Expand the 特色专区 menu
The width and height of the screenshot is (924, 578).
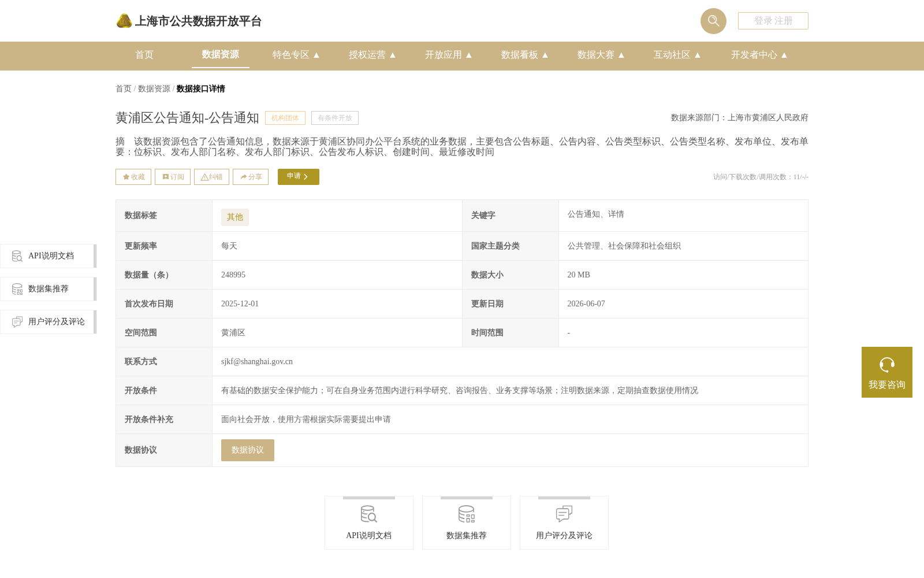pos(296,55)
